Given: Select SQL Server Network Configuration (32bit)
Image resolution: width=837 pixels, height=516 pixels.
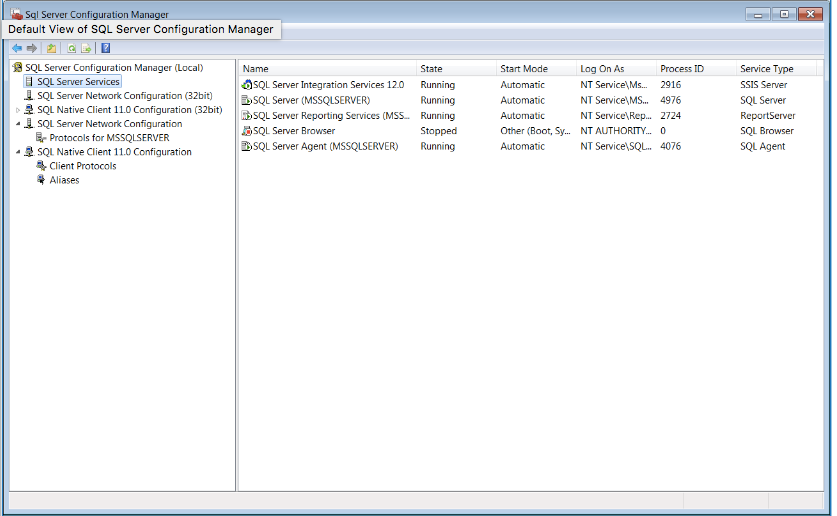Looking at the screenshot, I should 124,96.
